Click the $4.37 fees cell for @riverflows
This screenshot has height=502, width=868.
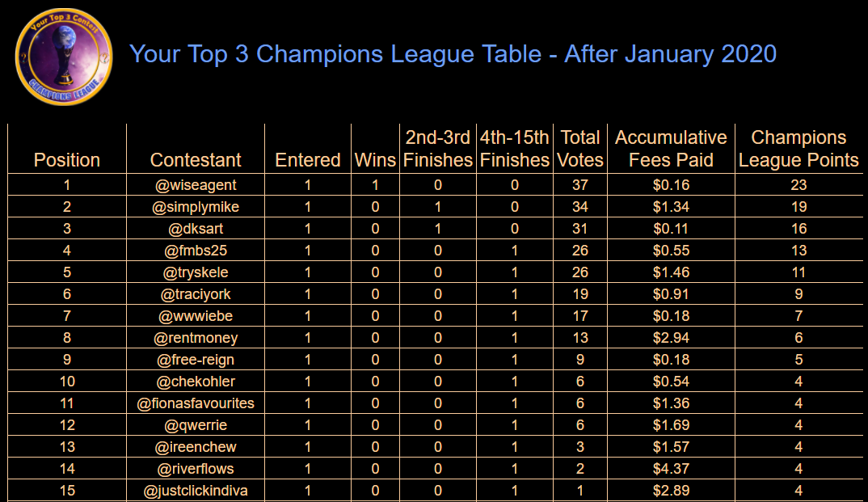(x=671, y=469)
